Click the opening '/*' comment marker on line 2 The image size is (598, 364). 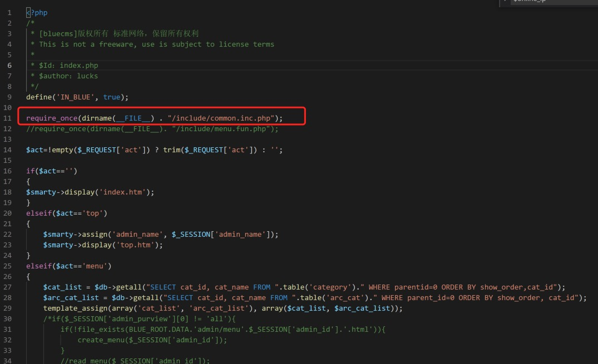click(x=30, y=23)
